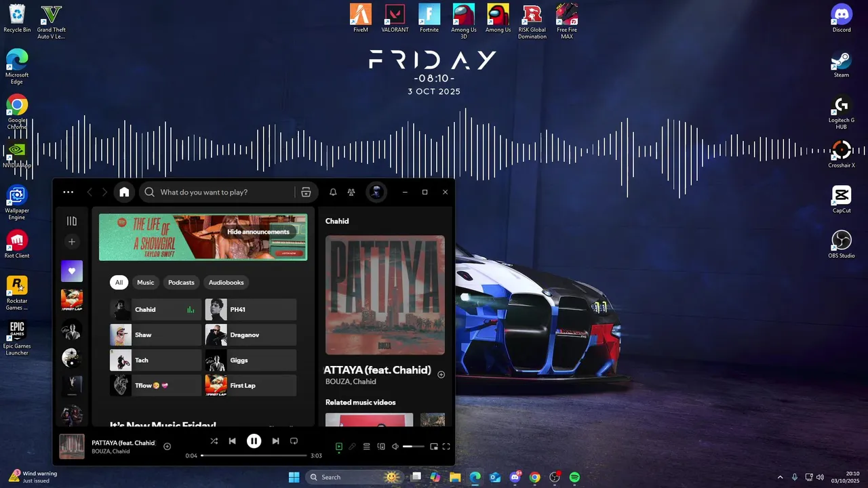Viewport: 868px width, 488px height.
Task: Open OBS Studio desktop shortcut
Action: pyautogui.click(x=842, y=244)
